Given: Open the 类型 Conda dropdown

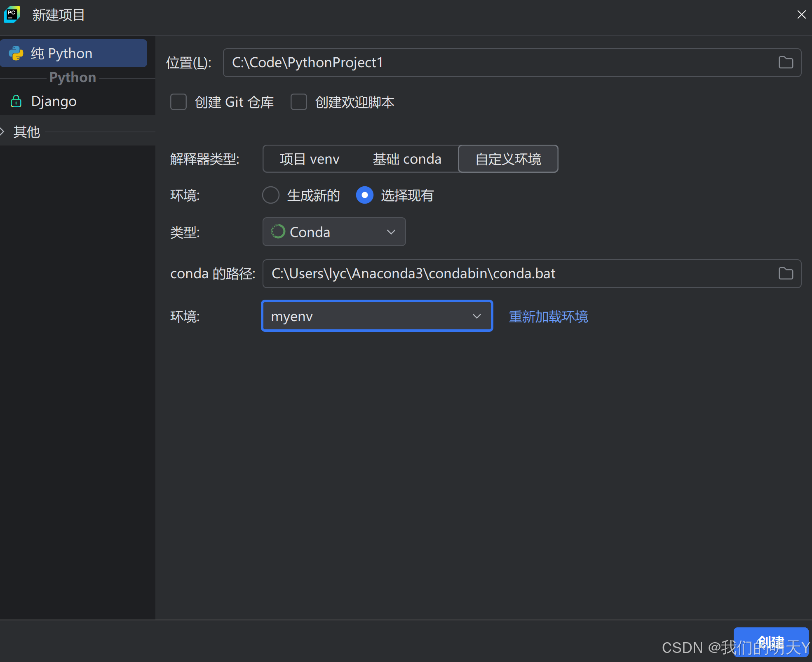Looking at the screenshot, I should coord(391,232).
